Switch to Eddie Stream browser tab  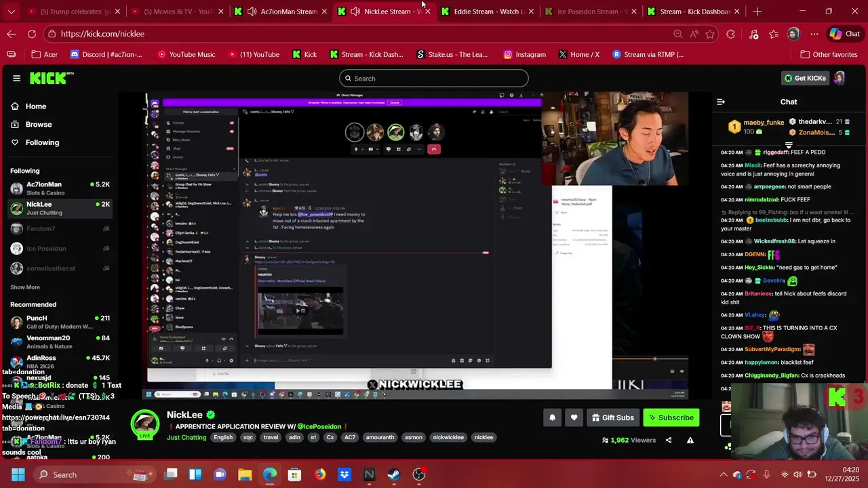(486, 12)
